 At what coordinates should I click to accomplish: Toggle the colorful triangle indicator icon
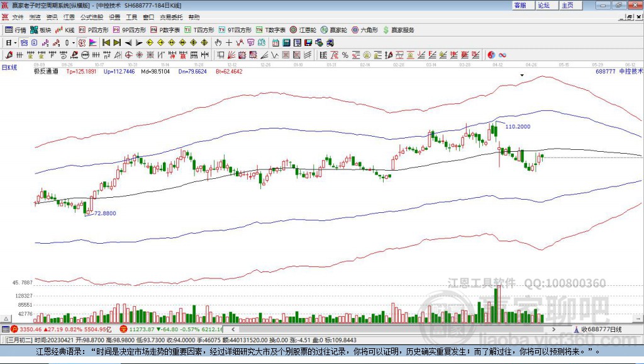(93, 42)
